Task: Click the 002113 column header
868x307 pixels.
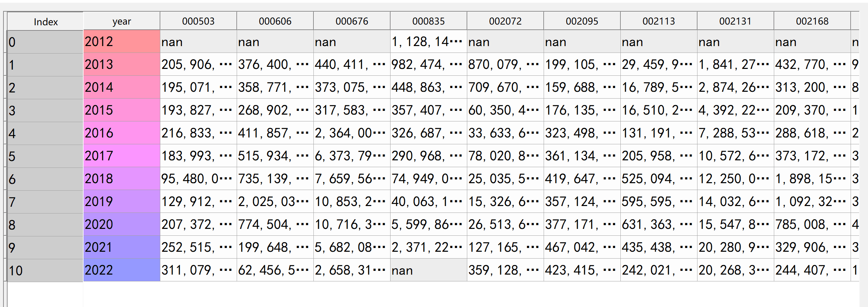Action: pos(659,21)
